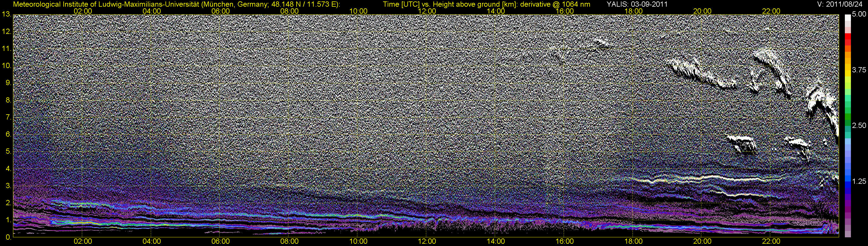868x246 pixels.
Task: Click the "9." height axis label
Action: pos(8,83)
